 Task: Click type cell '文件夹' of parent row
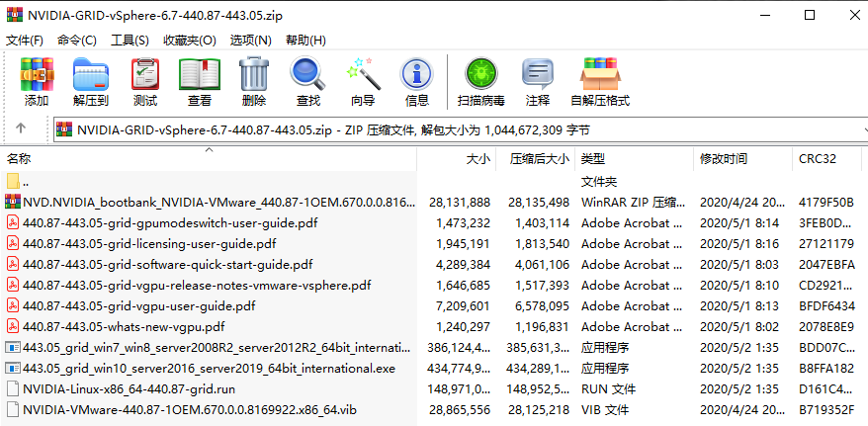point(598,182)
